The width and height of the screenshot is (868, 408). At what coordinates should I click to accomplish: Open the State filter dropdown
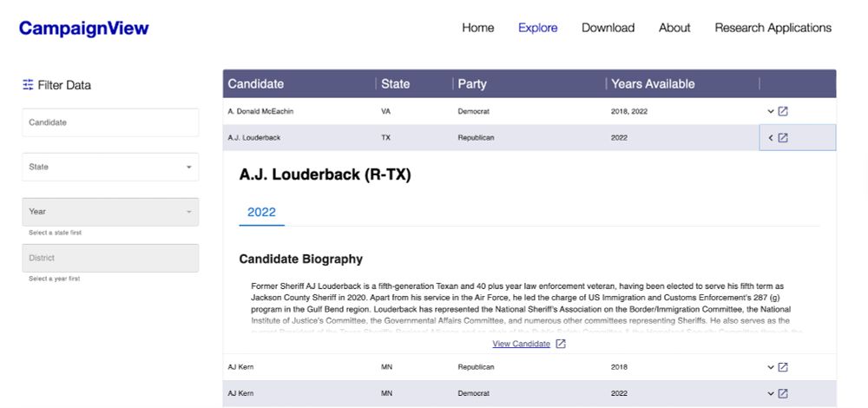tap(110, 167)
